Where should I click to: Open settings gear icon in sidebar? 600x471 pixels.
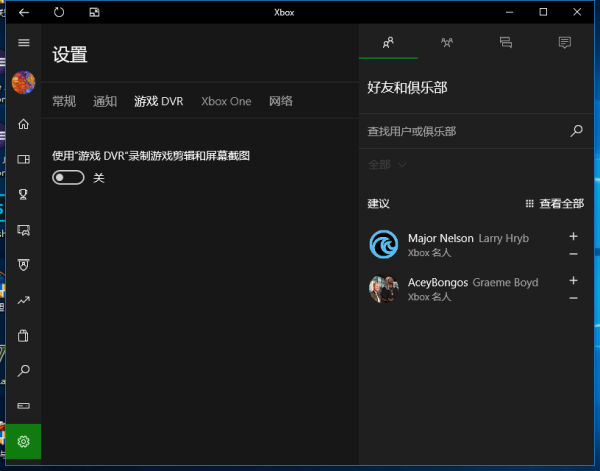[x=24, y=441]
